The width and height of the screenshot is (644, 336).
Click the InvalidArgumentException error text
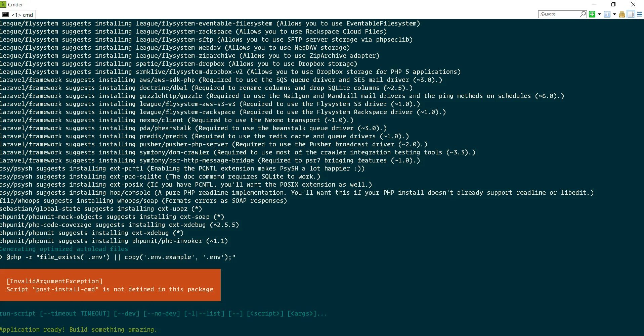click(54, 281)
